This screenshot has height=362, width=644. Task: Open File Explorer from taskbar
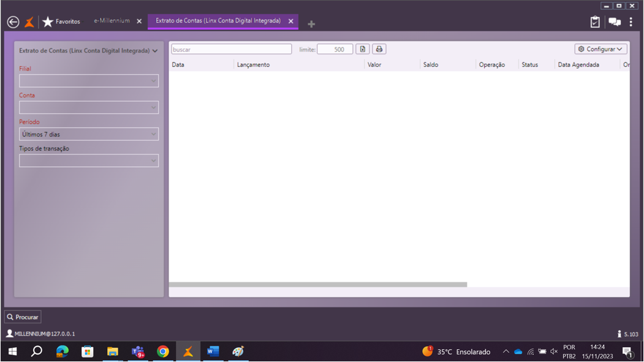coord(113,352)
